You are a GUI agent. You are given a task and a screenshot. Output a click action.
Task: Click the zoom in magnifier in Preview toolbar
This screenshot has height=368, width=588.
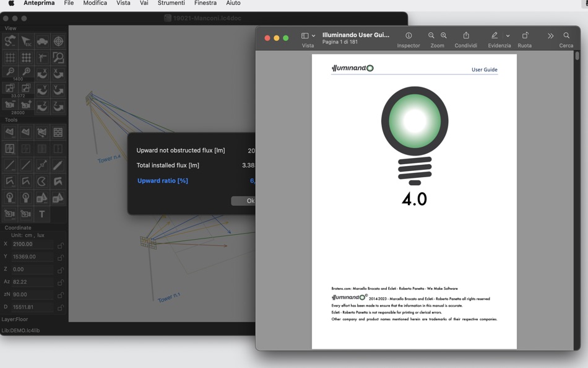point(444,35)
